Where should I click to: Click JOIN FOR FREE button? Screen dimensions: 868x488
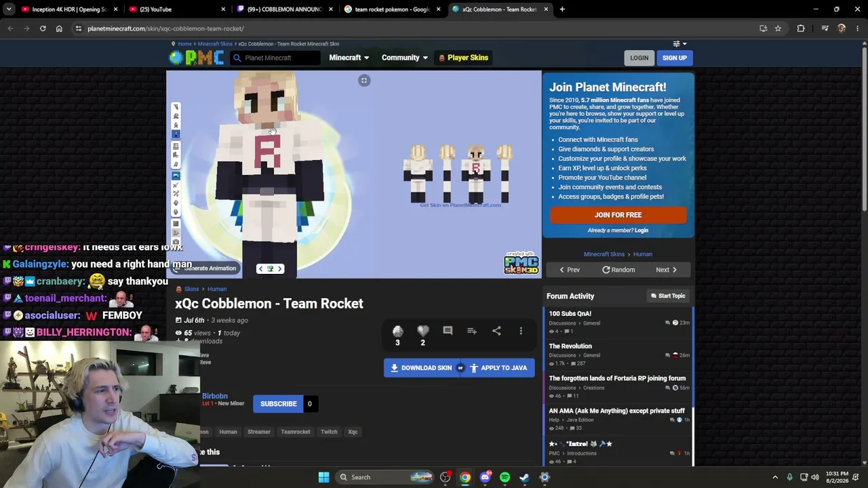(618, 215)
